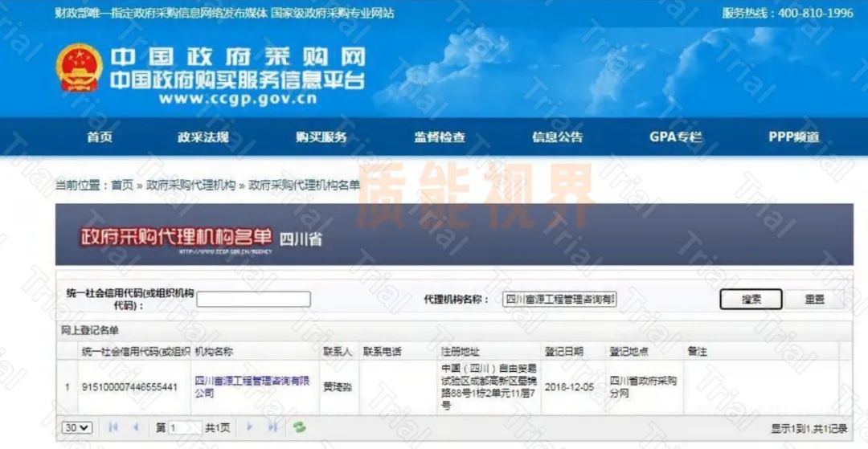Refresh the results table with green icon
868x449 pixels.
click(x=300, y=427)
